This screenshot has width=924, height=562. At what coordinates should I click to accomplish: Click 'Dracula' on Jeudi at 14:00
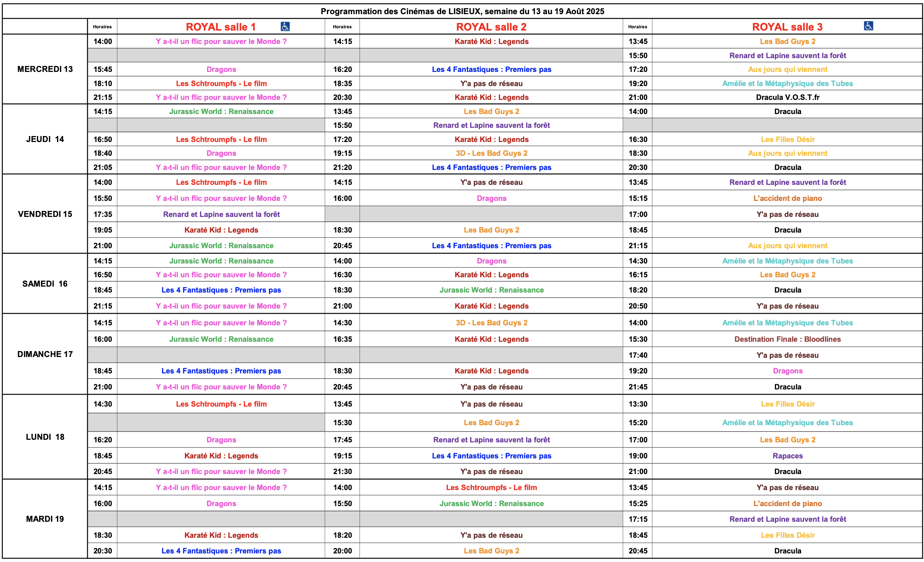point(788,111)
